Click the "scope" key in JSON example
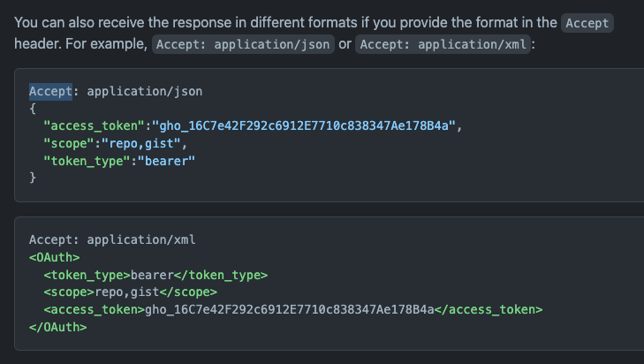This screenshot has height=364, width=644. pyautogui.click(x=69, y=143)
